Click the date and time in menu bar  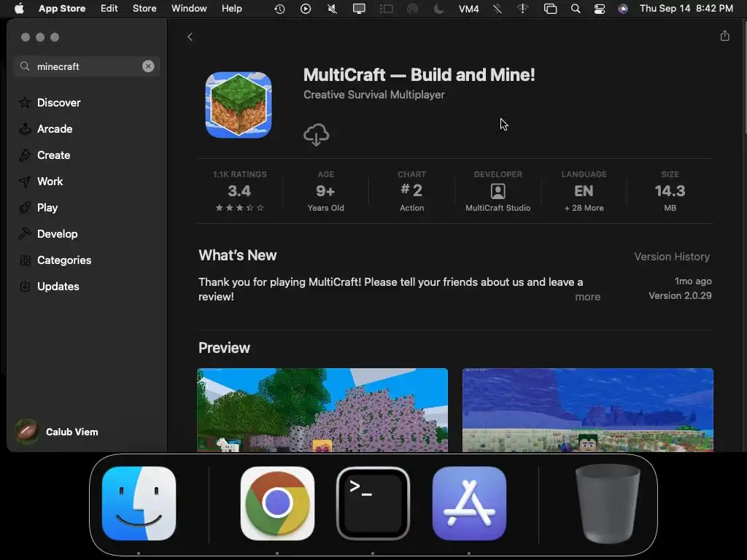pyautogui.click(x=686, y=9)
